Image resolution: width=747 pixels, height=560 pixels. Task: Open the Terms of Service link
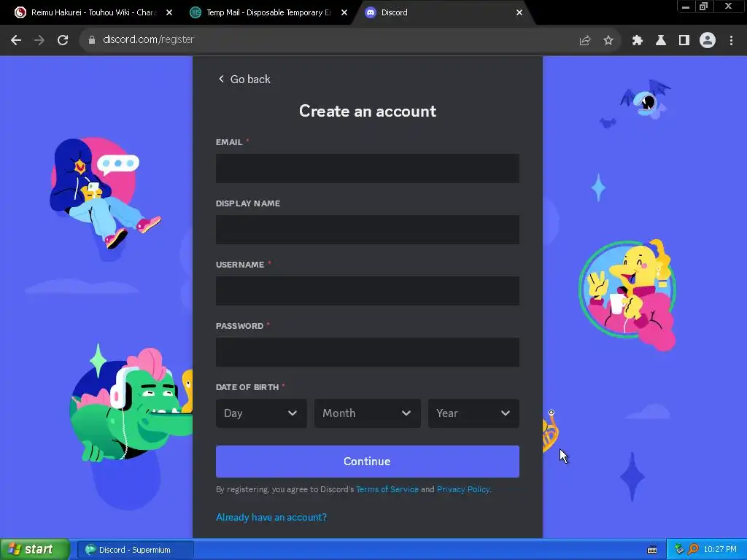click(387, 489)
